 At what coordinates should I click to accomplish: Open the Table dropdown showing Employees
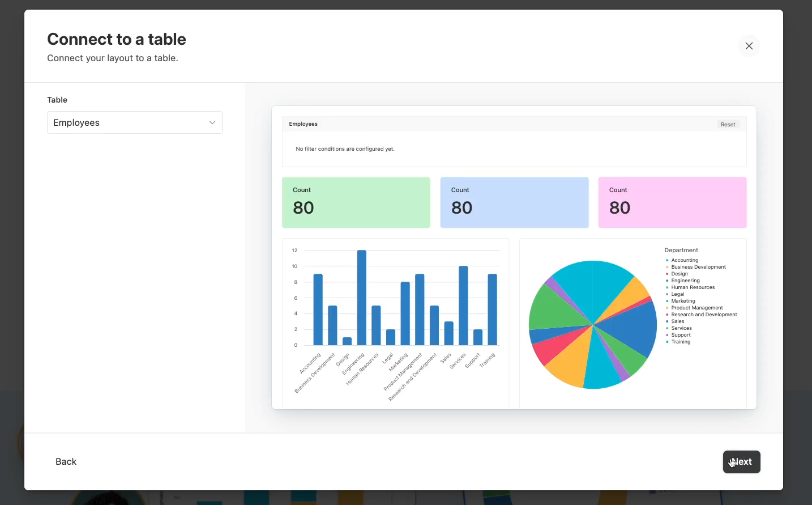[135, 122]
